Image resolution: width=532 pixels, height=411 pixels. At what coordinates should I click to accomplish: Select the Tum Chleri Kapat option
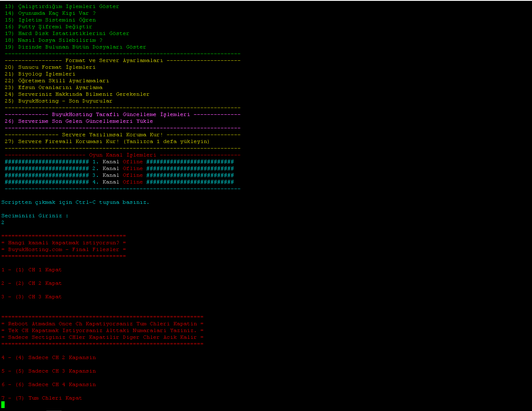(x=42, y=398)
